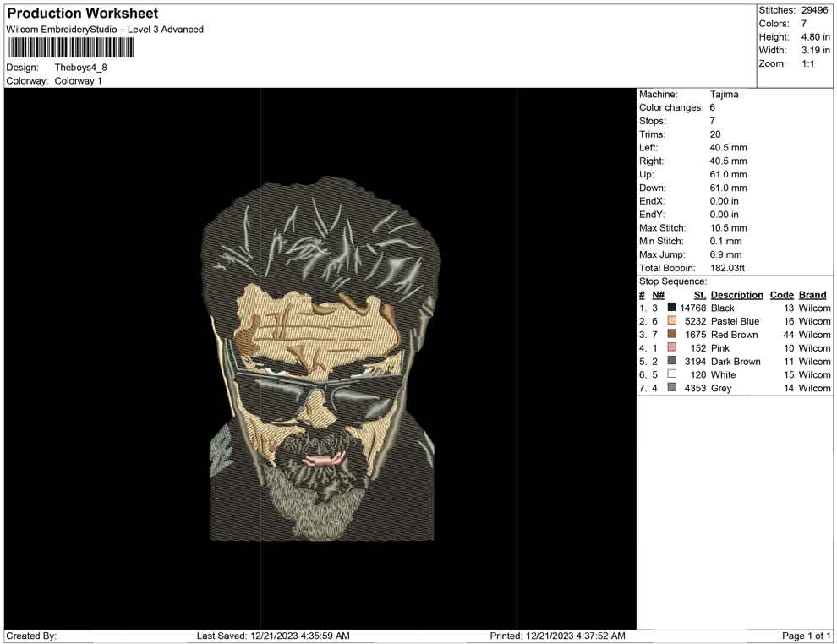Viewport: 837px width, 644px height.
Task: Select the Pastel Blue thread swatch
Action: (x=672, y=322)
